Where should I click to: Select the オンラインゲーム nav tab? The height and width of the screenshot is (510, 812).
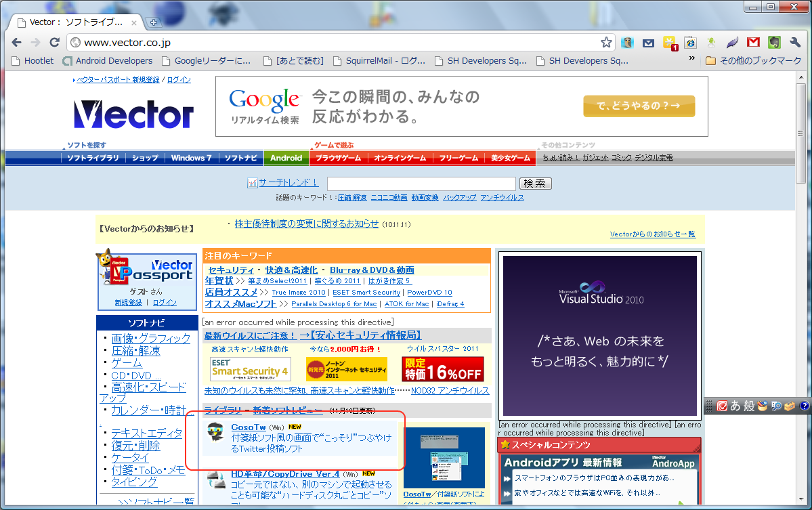point(400,158)
